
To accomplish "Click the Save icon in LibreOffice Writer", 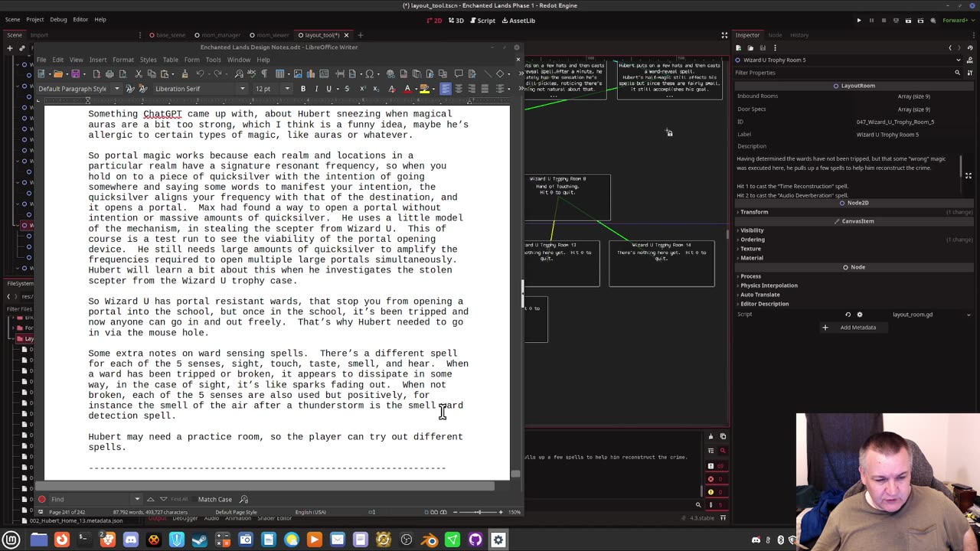I will click(76, 73).
